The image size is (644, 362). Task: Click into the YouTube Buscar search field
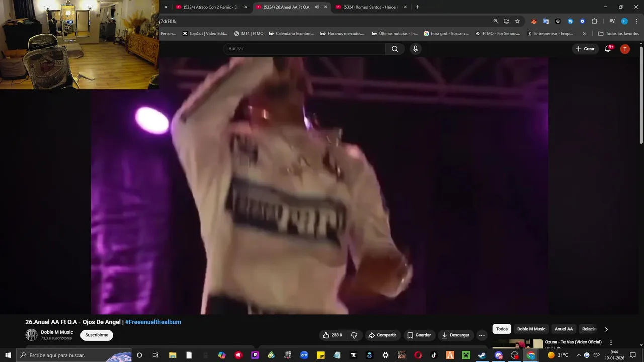(304, 49)
